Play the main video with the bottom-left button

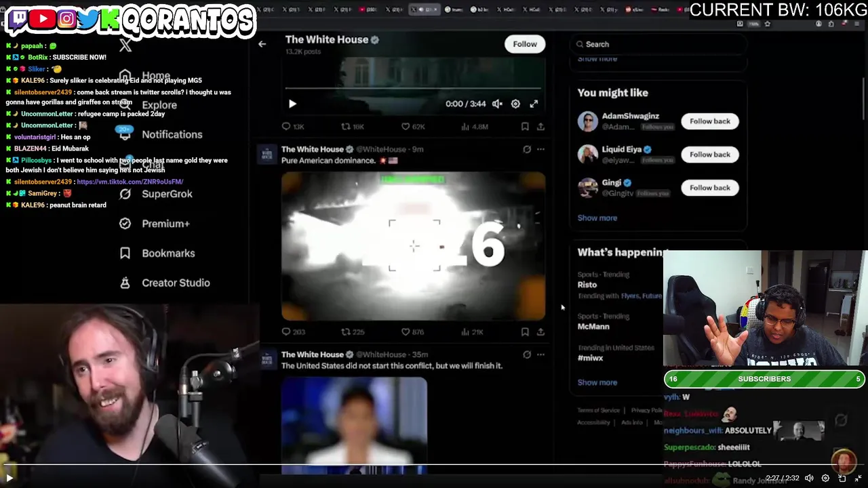[x=9, y=478]
